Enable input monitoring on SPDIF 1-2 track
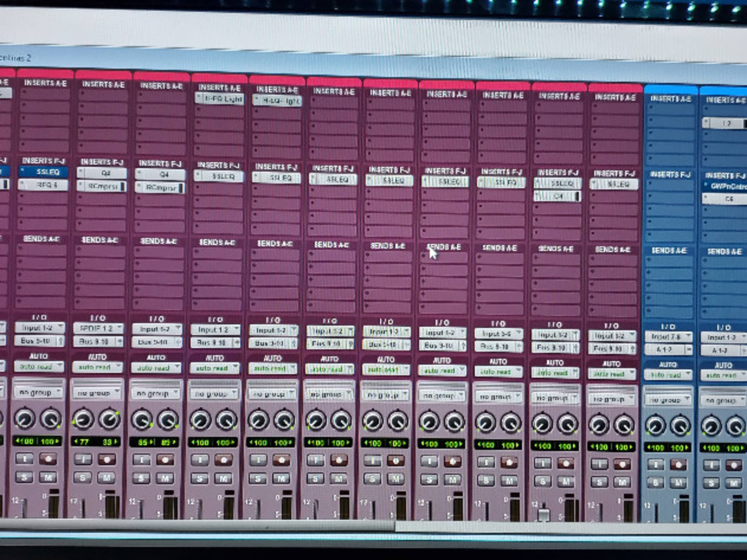Viewport: 747px width, 560px height. (83, 459)
